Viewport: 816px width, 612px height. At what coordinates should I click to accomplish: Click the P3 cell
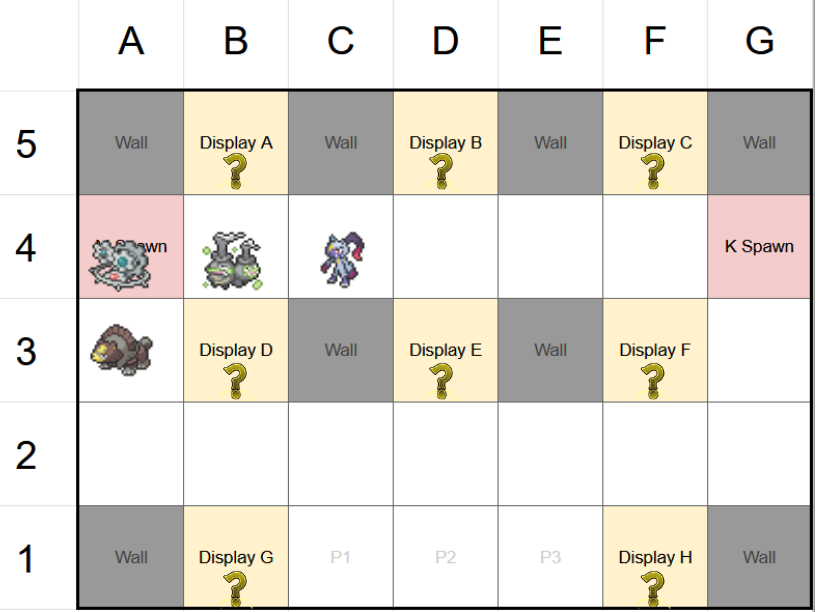pyautogui.click(x=550, y=557)
